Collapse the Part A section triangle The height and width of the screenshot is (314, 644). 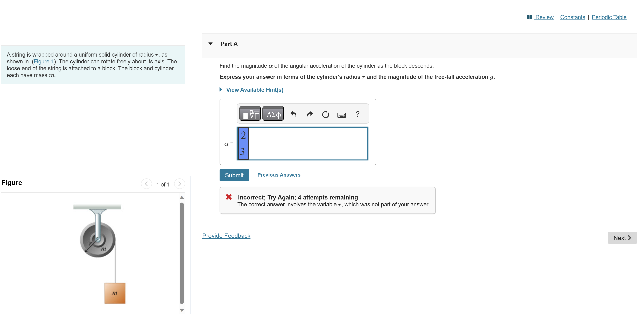tap(211, 44)
